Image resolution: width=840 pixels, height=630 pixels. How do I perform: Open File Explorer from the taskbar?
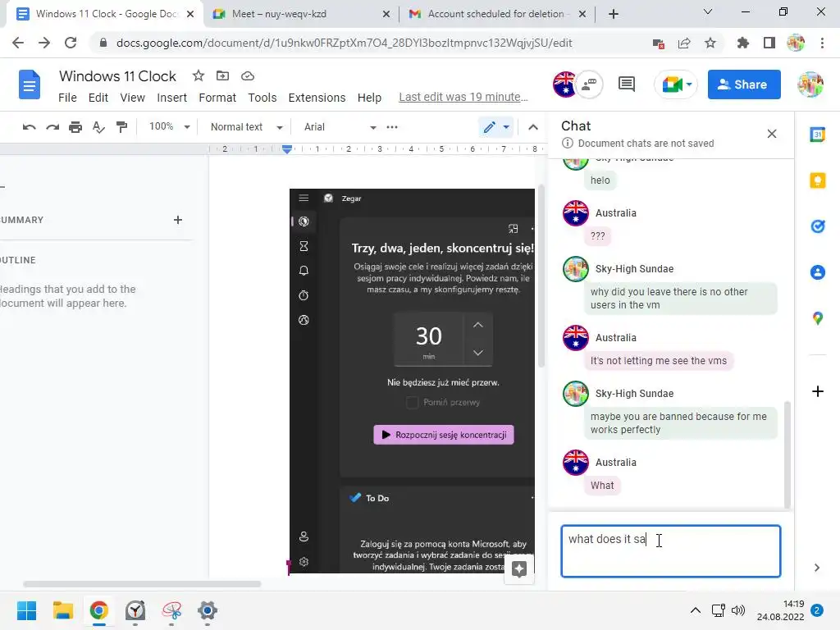[x=62, y=610]
